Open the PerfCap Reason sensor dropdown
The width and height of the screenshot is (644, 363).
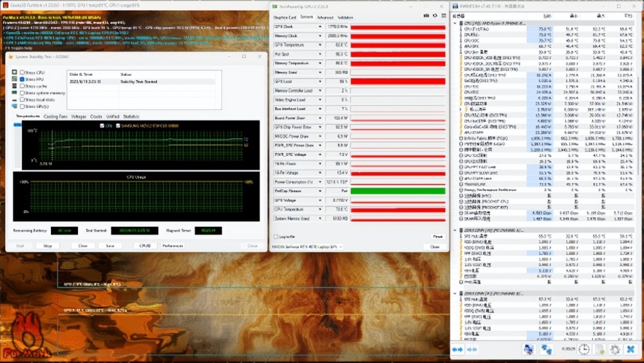coord(320,191)
